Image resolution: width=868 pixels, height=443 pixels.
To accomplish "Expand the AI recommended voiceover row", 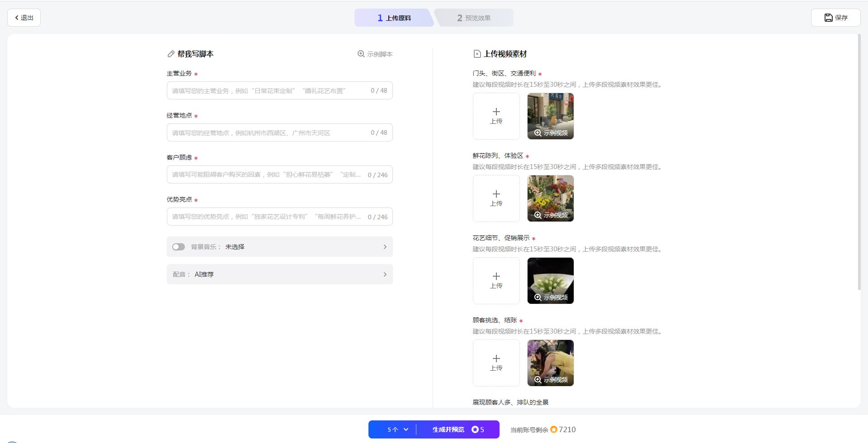I will (385, 274).
